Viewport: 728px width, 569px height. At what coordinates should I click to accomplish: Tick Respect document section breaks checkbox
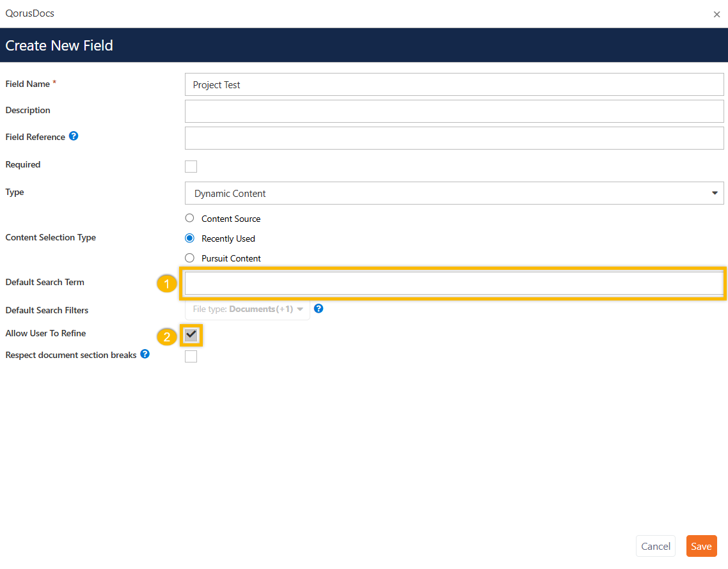[x=191, y=357]
